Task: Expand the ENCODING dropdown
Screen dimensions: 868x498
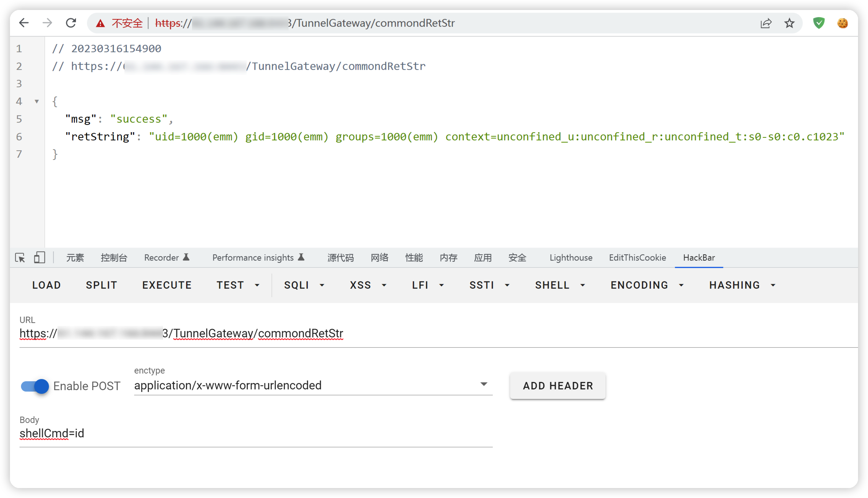Action: click(x=647, y=285)
